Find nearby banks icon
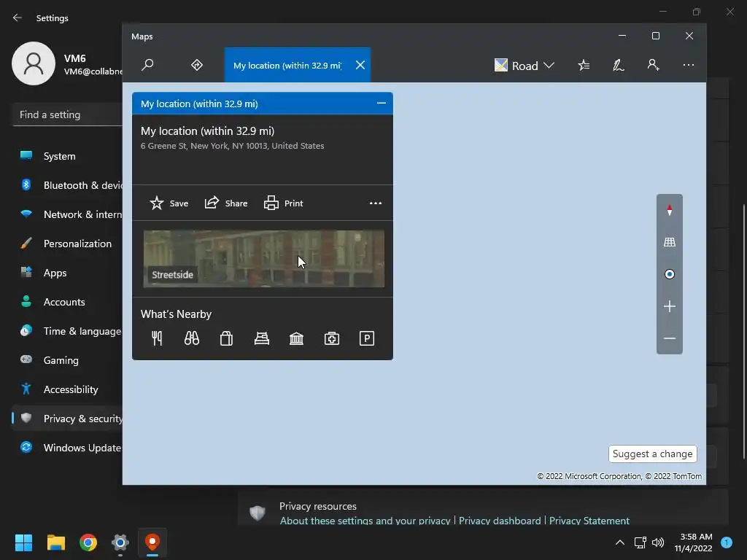The width and height of the screenshot is (747, 560). click(296, 338)
